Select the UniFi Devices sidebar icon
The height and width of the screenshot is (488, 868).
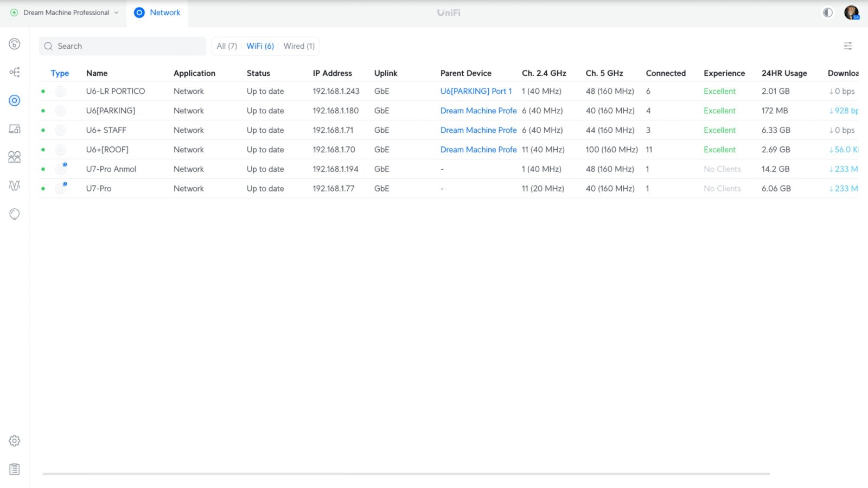click(x=15, y=100)
